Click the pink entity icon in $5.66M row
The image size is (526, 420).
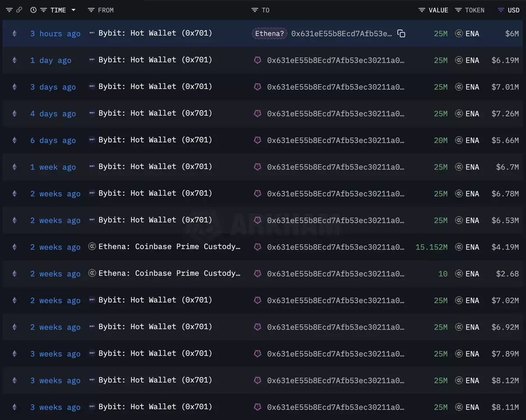click(258, 140)
